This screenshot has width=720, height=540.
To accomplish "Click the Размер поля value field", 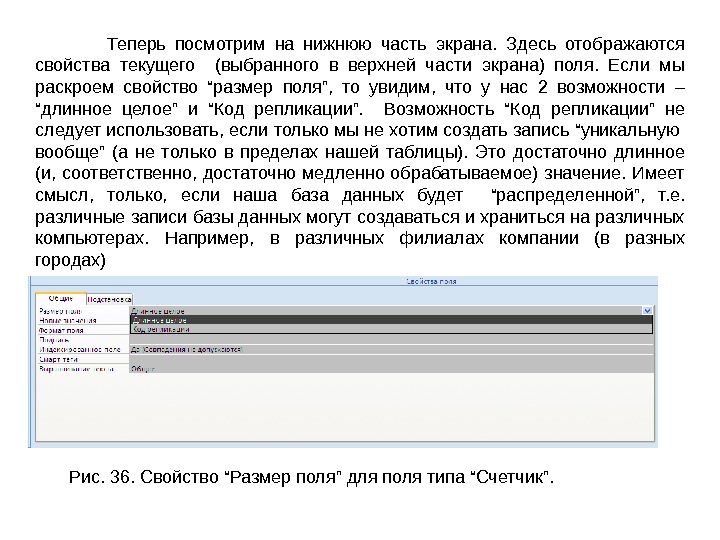I will tap(386, 311).
